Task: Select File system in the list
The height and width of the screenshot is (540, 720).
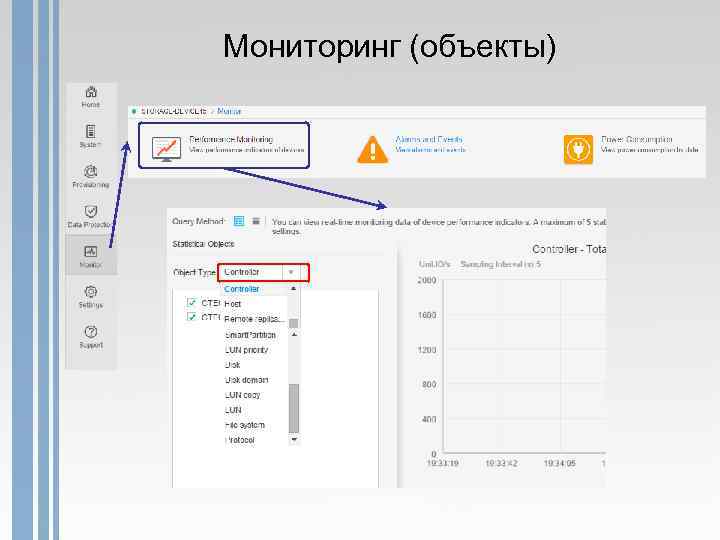Action: tap(245, 425)
